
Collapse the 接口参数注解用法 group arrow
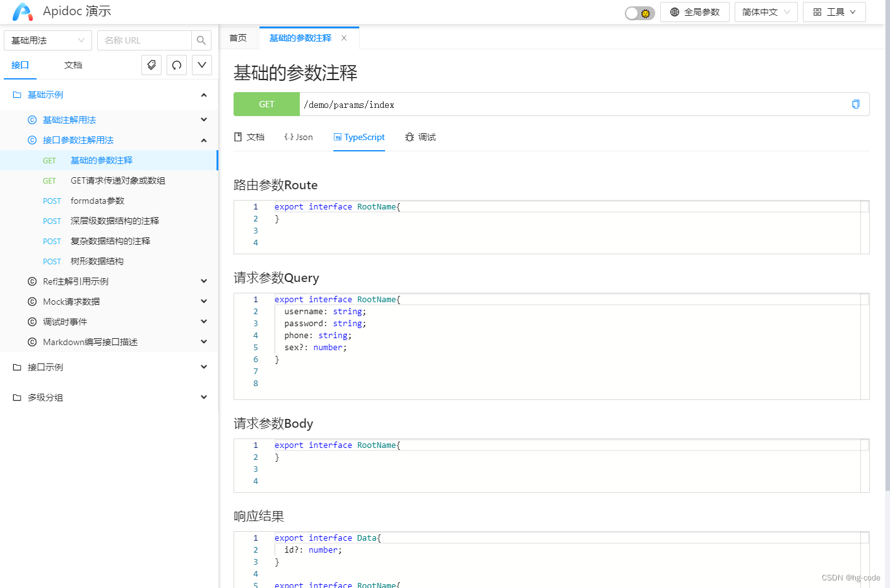coord(204,140)
